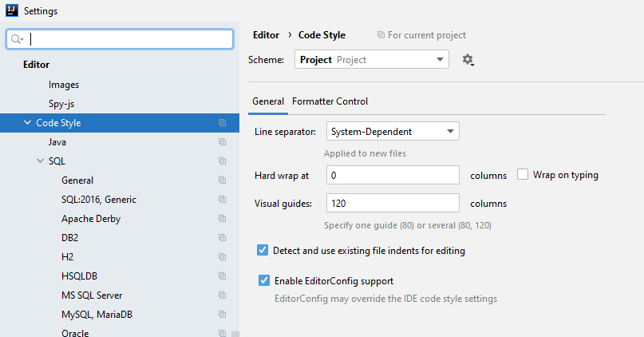Select HSQLDB dialect
The height and width of the screenshot is (337, 644).
click(79, 276)
